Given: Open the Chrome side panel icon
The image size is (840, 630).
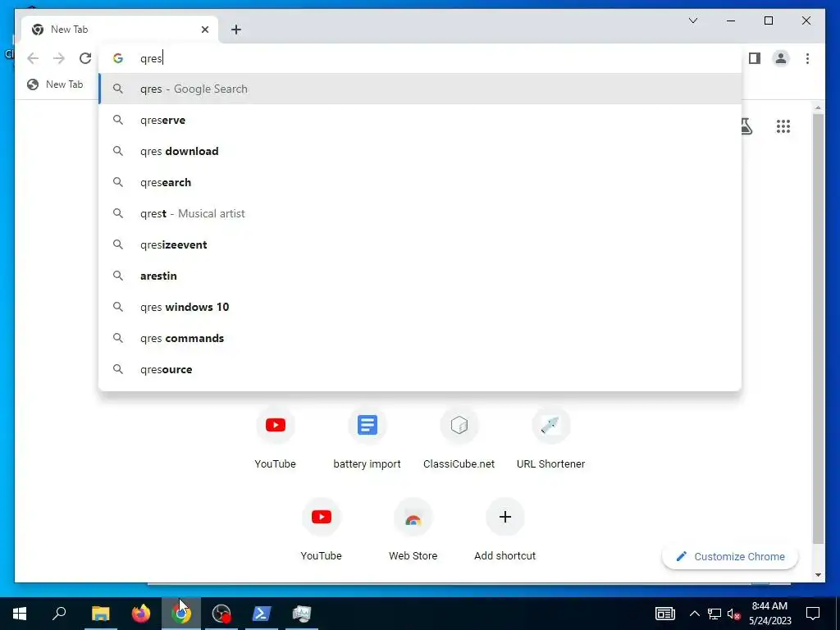Looking at the screenshot, I should (755, 58).
